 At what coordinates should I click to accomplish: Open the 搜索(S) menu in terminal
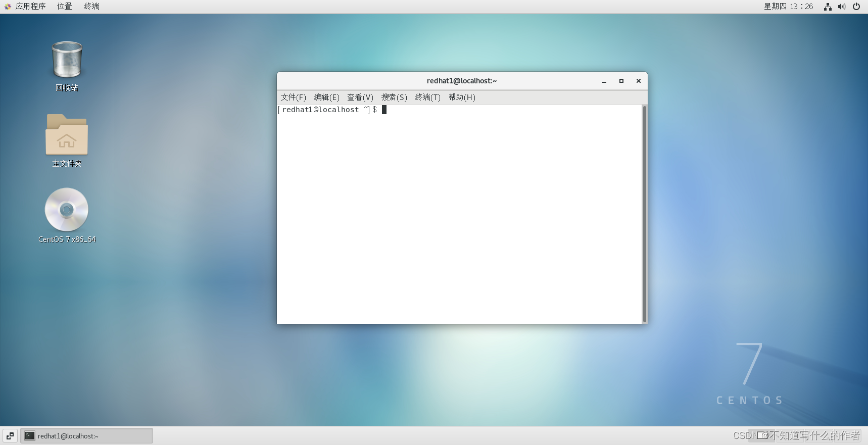(x=394, y=97)
